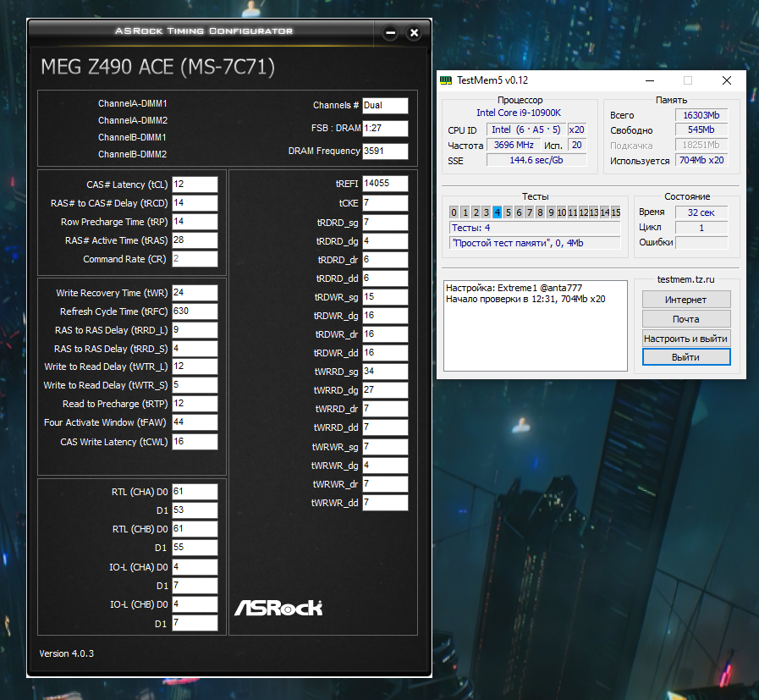Click the tCKE value field
Viewport: 759px width, 700px height.
[385, 203]
